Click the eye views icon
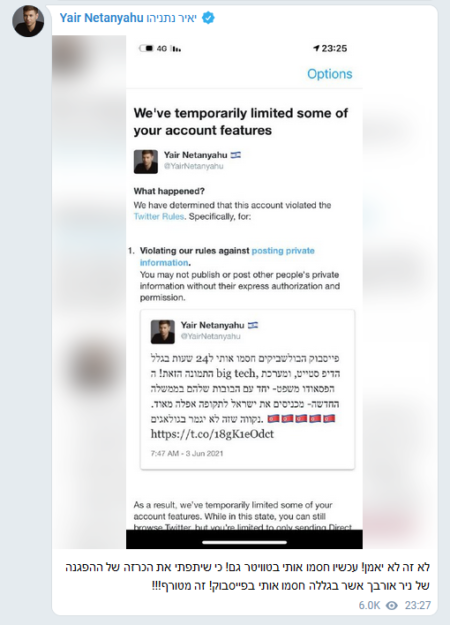 point(392,605)
